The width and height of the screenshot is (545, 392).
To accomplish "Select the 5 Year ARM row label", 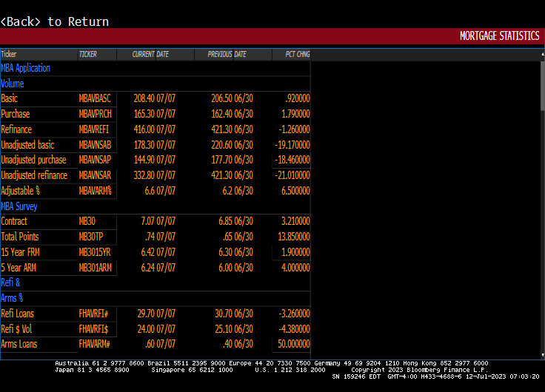I will click(x=19, y=268).
